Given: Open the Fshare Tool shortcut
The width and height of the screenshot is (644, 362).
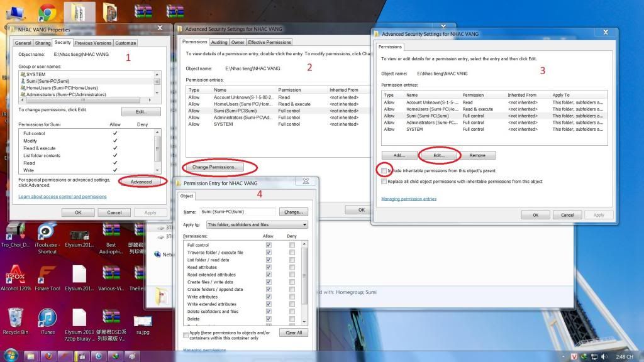Looking at the screenshot, I should point(47,278).
